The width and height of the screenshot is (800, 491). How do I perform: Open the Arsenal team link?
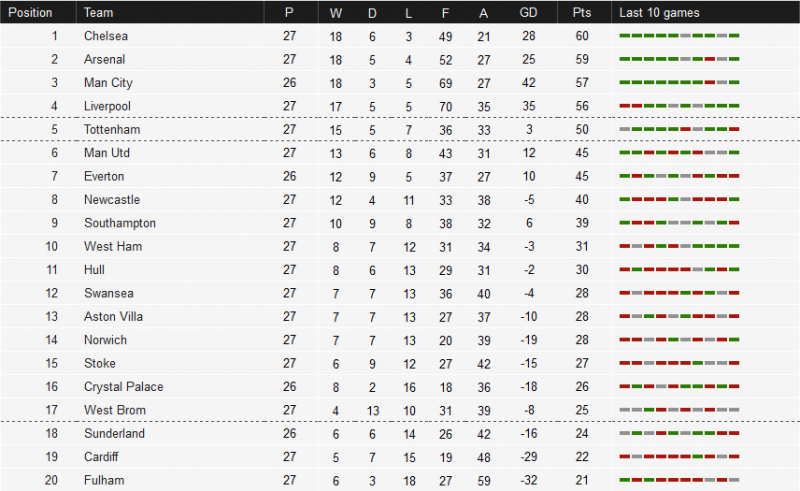(x=105, y=60)
